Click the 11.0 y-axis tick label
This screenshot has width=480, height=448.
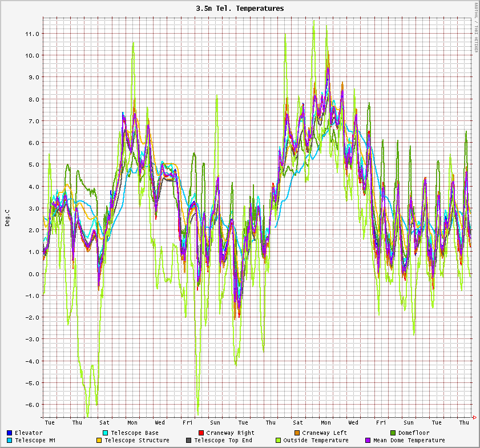[31, 34]
